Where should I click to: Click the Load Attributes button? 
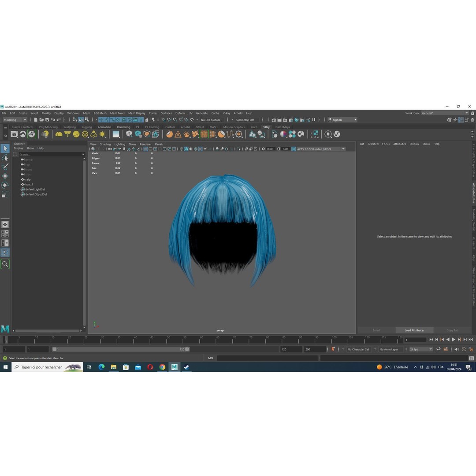pos(414,330)
